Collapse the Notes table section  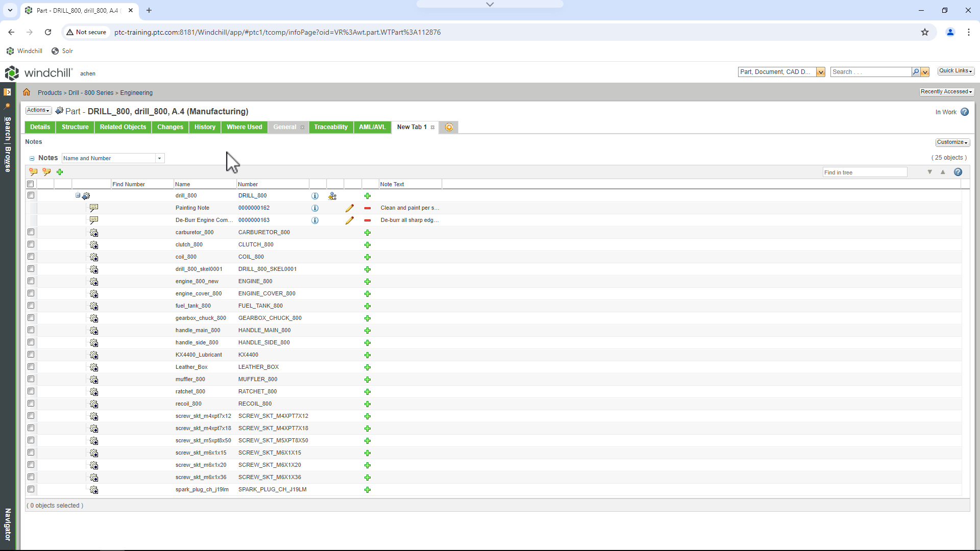(32, 159)
